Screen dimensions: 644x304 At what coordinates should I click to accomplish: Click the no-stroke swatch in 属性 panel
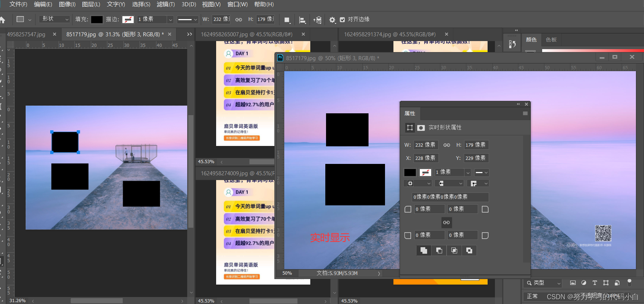[425, 172]
